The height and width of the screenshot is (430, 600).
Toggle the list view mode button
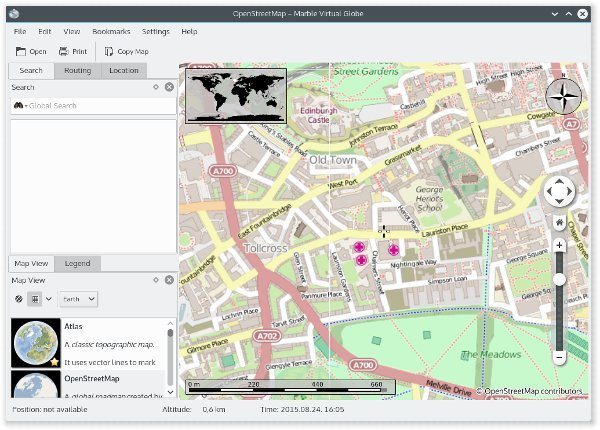click(x=33, y=299)
